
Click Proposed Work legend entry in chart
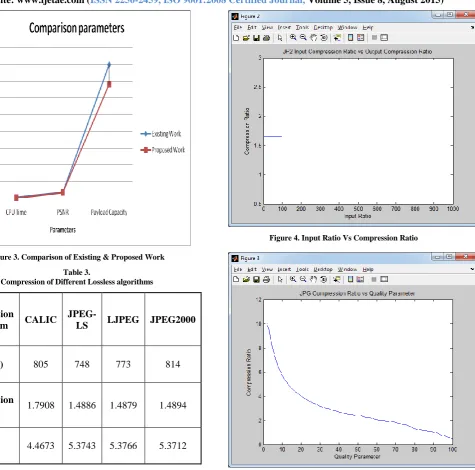click(x=163, y=150)
